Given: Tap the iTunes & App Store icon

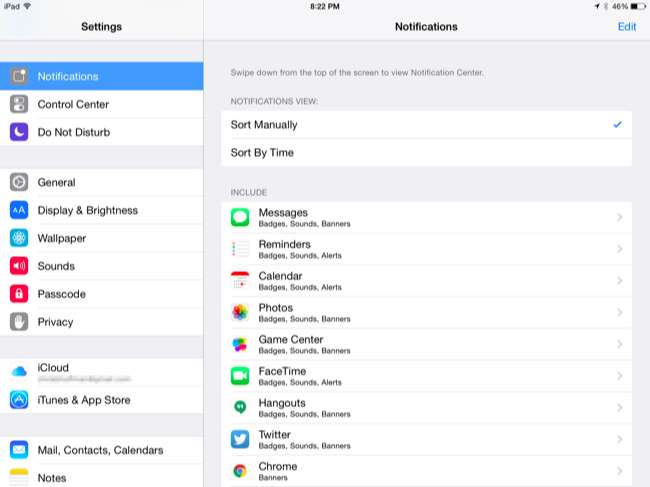Looking at the screenshot, I should coord(19,400).
